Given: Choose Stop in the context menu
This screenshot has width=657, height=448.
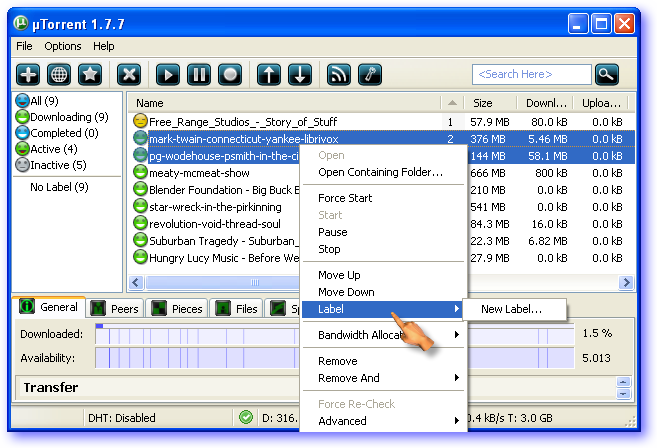Looking at the screenshot, I should [383, 249].
